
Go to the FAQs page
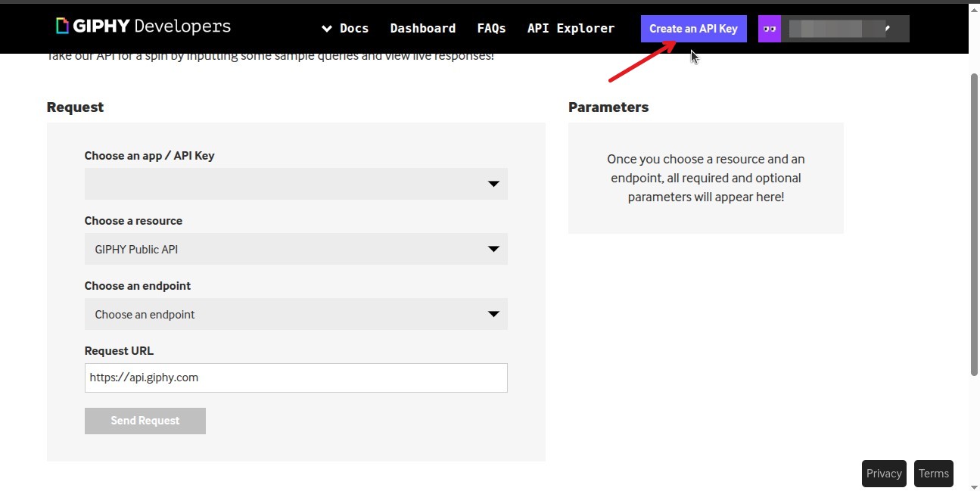coord(491,29)
